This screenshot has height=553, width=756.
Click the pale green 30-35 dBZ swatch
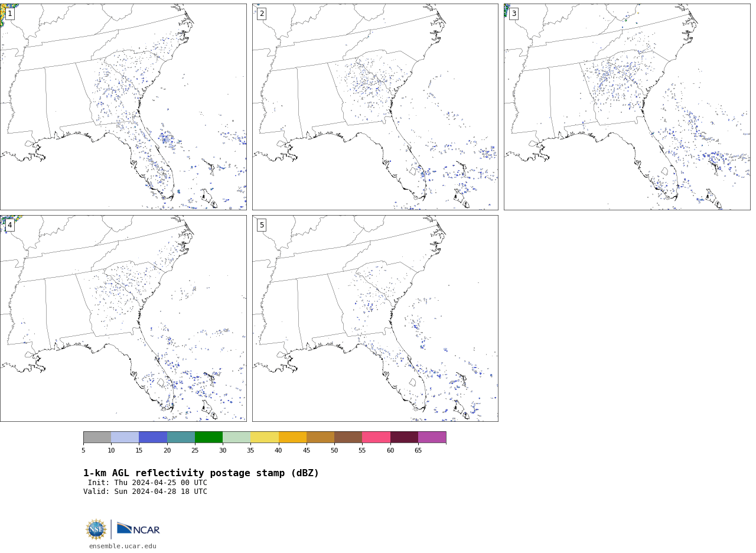pos(237,437)
